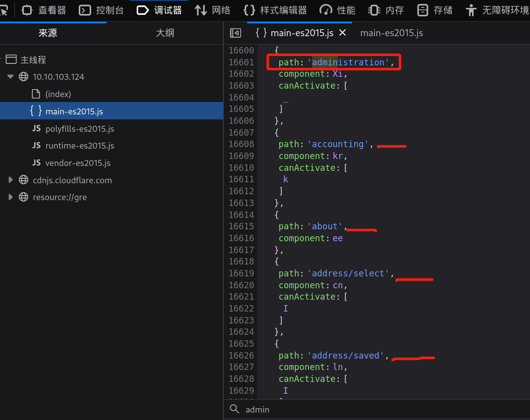Toggle the sources sidebar pane icon
Viewport: 530px width, 420px height.
coord(236,33)
